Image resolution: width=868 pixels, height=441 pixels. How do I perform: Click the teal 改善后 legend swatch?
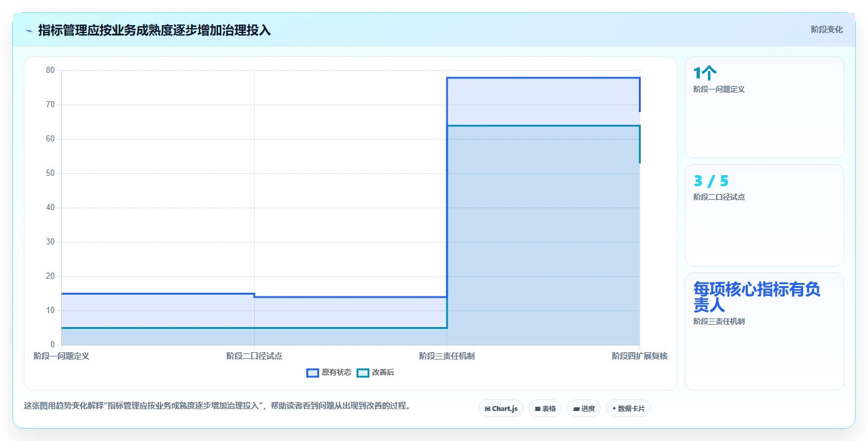click(363, 372)
